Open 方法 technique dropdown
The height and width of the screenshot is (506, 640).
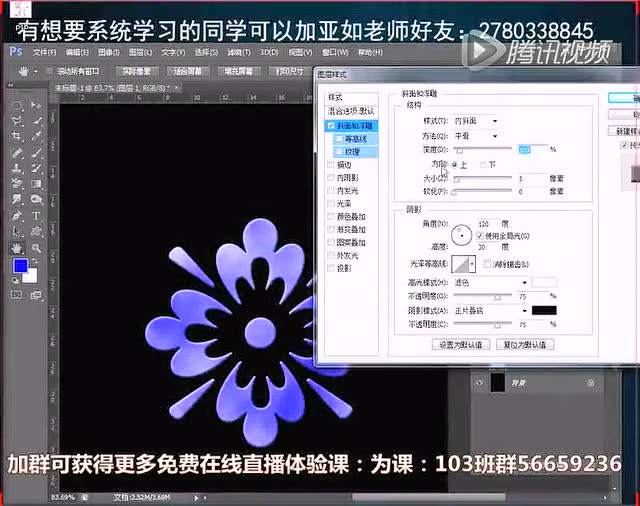click(476, 136)
